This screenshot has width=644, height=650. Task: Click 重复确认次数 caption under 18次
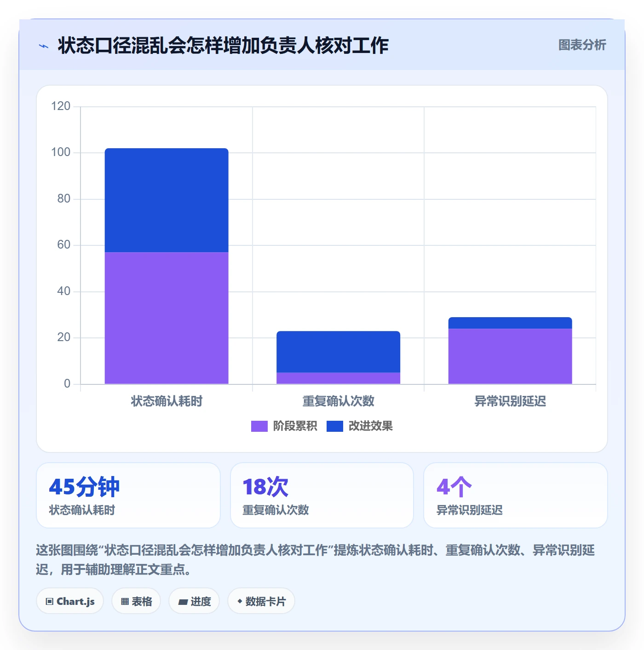click(276, 510)
